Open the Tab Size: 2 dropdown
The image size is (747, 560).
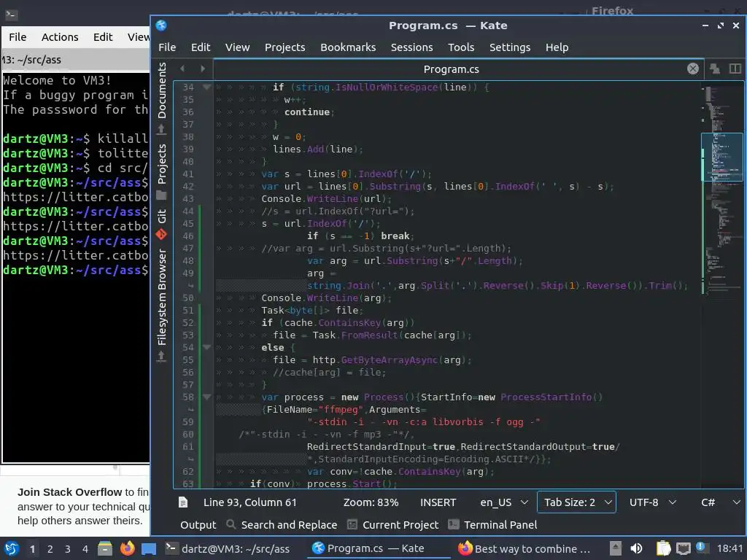tap(576, 502)
